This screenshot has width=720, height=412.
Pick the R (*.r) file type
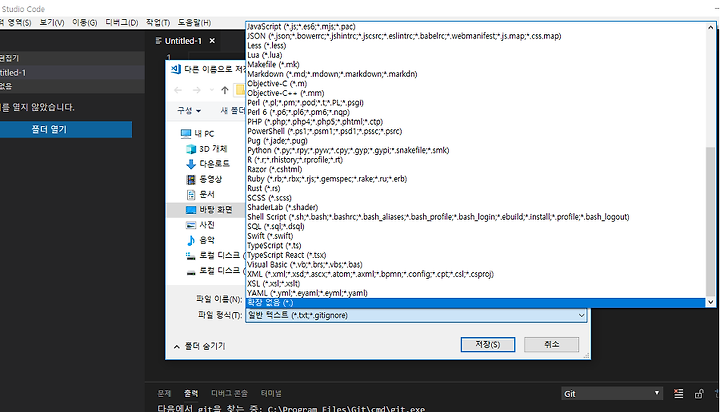tap(476, 160)
